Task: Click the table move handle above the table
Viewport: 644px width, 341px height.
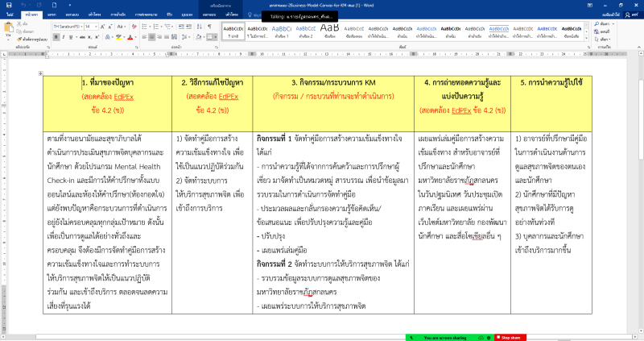Action: pos(40,73)
